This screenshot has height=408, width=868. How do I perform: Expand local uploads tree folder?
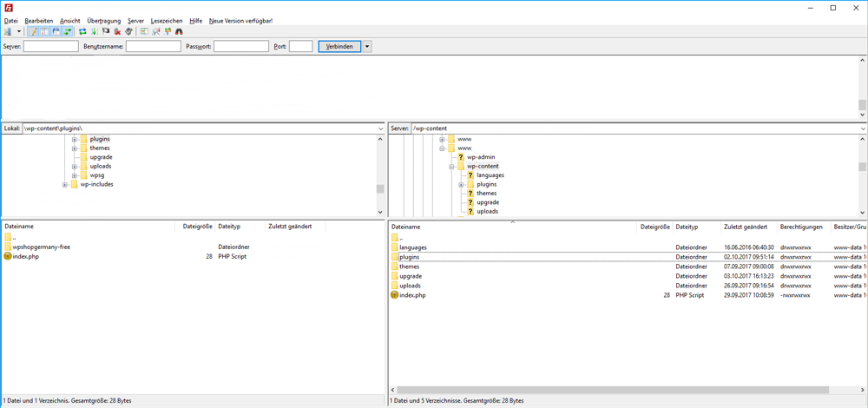click(74, 166)
